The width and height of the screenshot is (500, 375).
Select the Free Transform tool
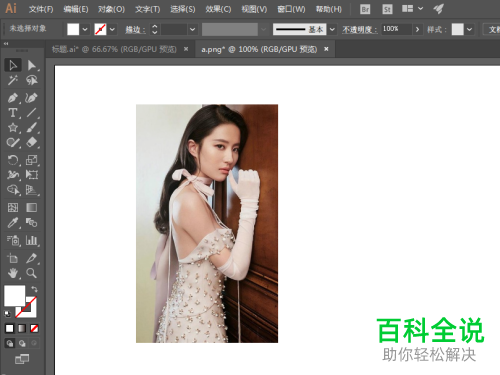click(x=32, y=175)
